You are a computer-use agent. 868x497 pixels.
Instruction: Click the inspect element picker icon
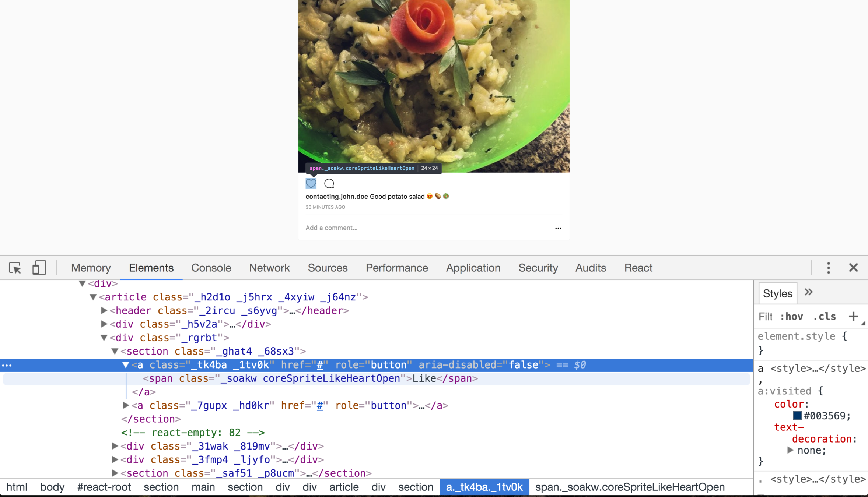[x=15, y=268]
